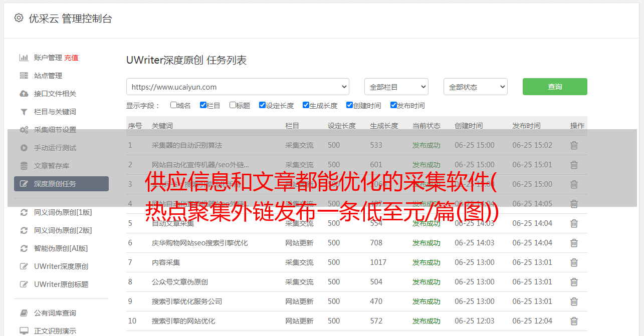Click the green 查询 button
The width and height of the screenshot is (644, 336).
click(x=554, y=87)
